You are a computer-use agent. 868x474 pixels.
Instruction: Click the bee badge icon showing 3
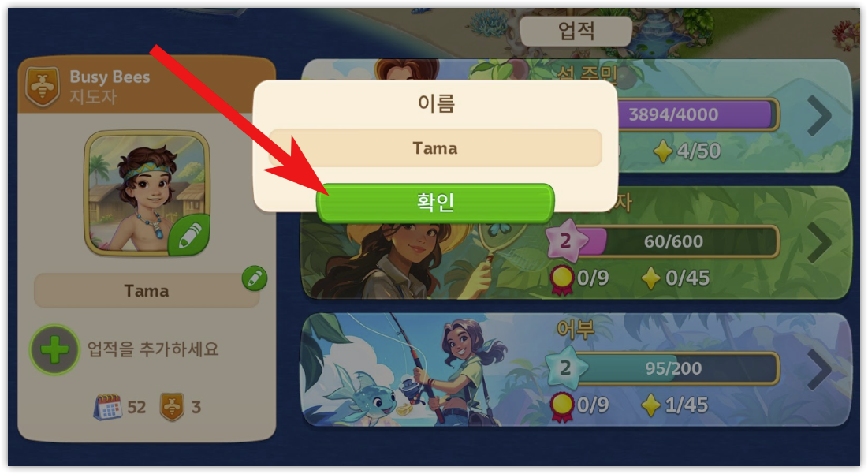click(x=172, y=407)
